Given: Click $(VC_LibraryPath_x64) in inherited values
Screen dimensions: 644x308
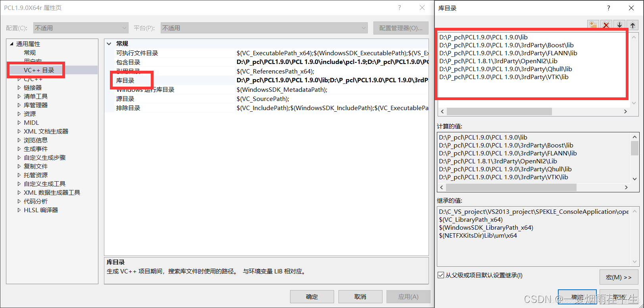Looking at the screenshot, I should (471, 219).
